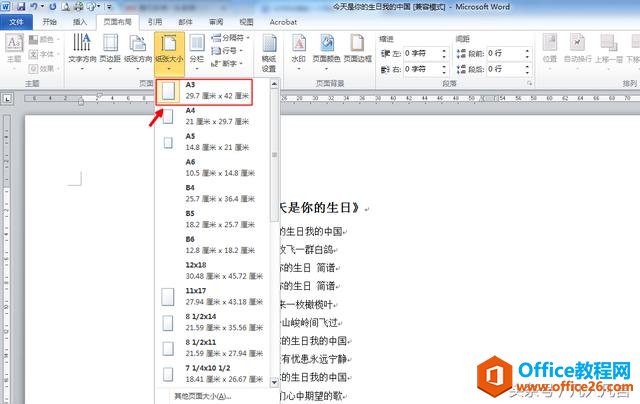Open Hyphenation (断字) menu

coord(227,63)
